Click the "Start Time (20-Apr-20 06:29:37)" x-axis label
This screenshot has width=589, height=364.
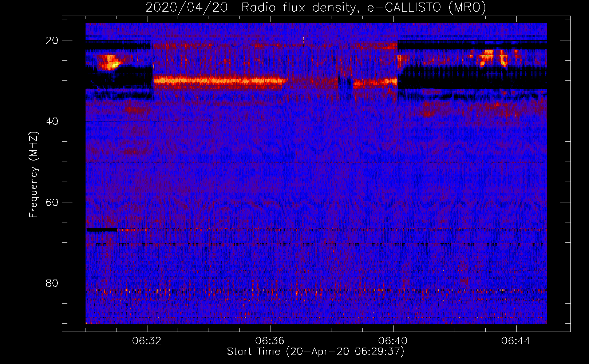[x=316, y=352]
